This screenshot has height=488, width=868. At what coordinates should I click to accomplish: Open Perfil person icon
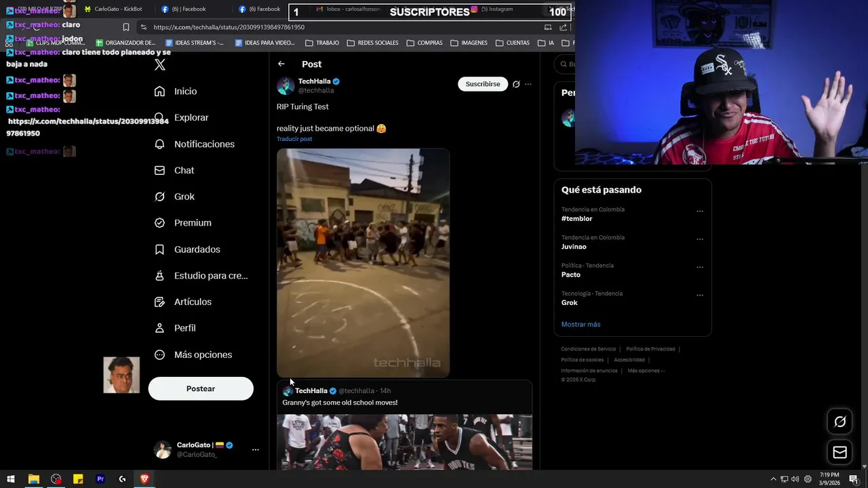[x=159, y=328]
